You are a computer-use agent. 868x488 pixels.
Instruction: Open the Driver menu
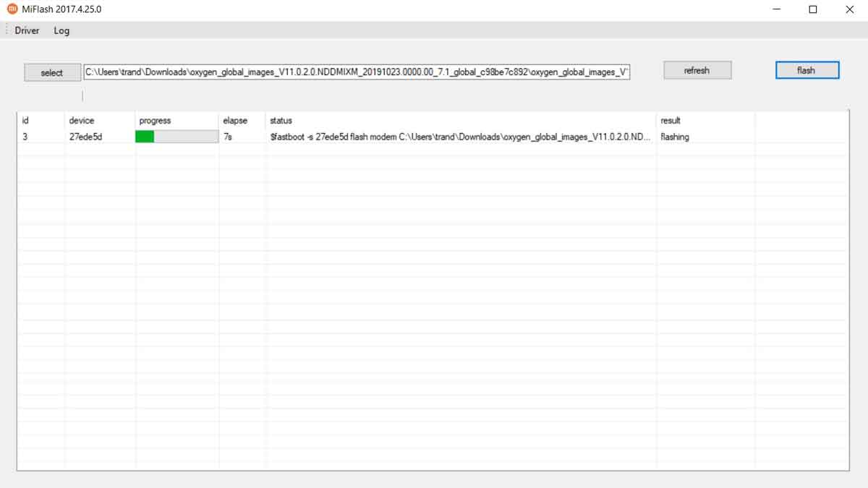[x=27, y=30]
